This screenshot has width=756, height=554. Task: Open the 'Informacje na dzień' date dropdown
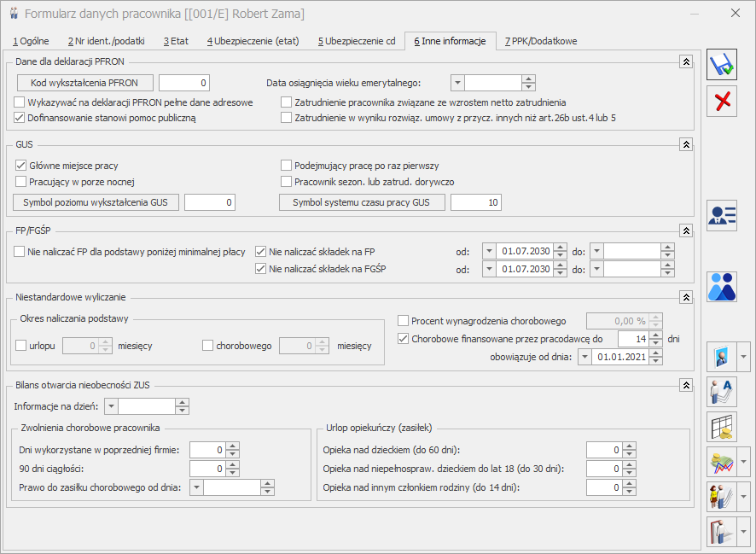pos(112,406)
